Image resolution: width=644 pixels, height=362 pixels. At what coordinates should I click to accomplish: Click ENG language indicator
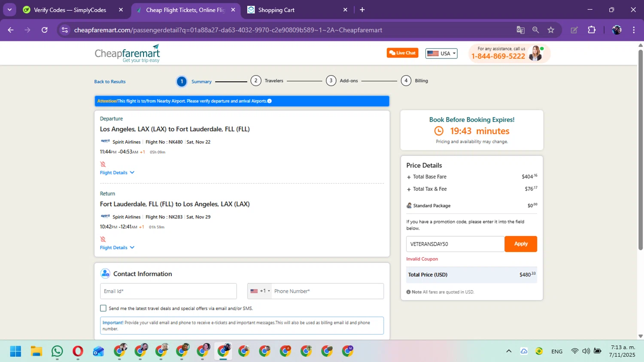pos(557,351)
